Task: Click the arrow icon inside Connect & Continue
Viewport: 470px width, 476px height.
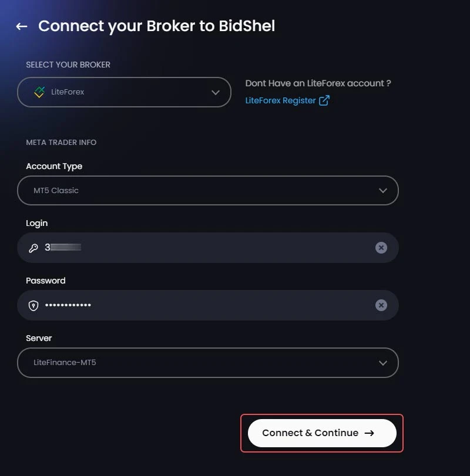Action: (370, 433)
